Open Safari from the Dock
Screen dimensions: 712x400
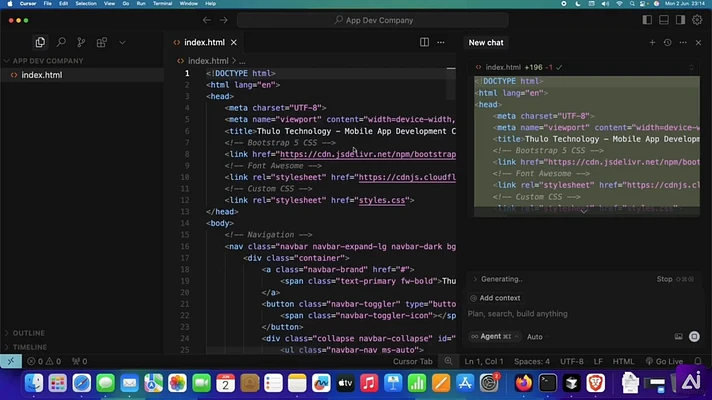(82, 383)
